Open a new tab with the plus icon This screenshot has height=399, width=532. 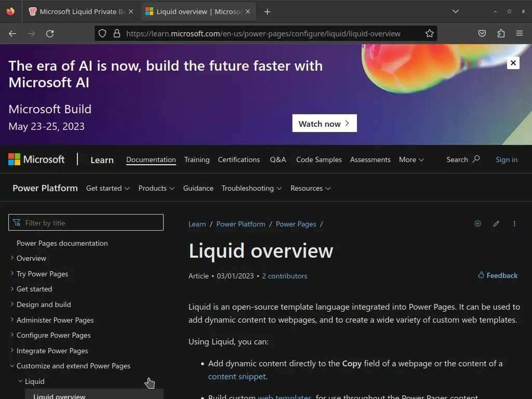pos(268,12)
